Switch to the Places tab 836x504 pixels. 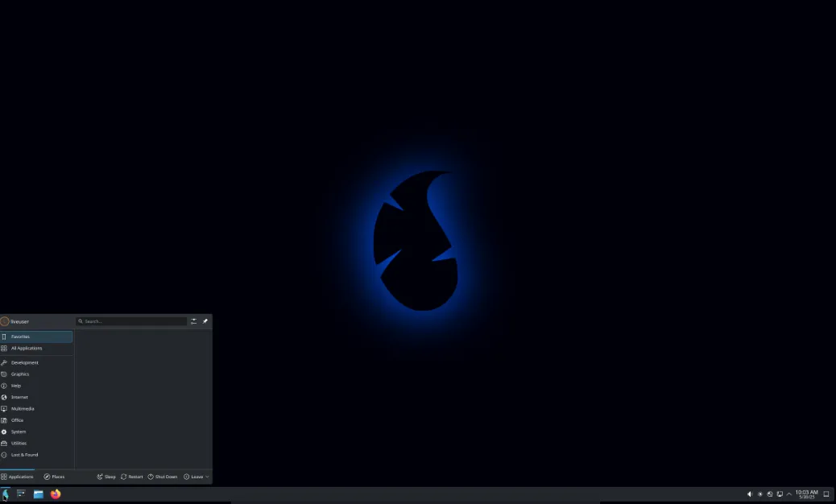tap(54, 476)
